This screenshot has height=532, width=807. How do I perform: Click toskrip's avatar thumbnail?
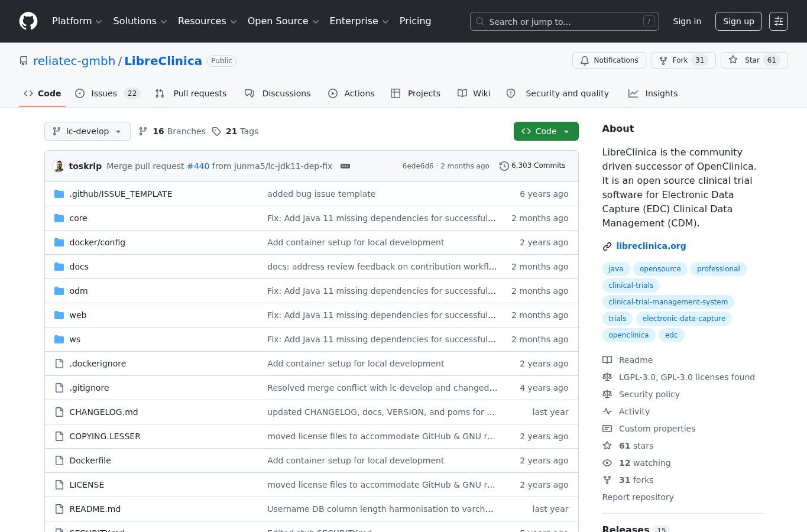(59, 166)
